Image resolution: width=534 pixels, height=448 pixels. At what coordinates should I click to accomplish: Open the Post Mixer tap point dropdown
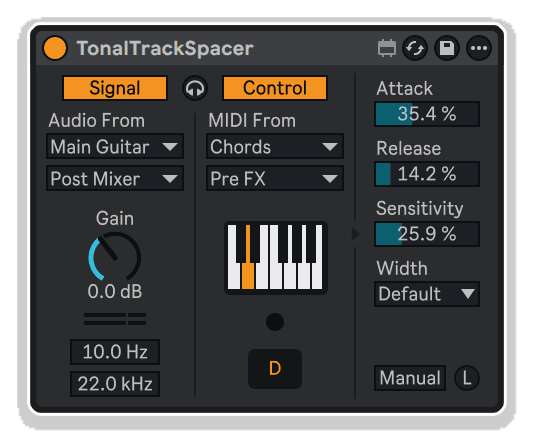coord(115,179)
